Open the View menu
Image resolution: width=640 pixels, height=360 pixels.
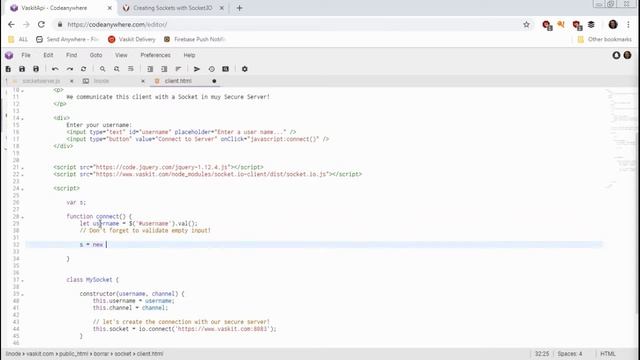121,55
